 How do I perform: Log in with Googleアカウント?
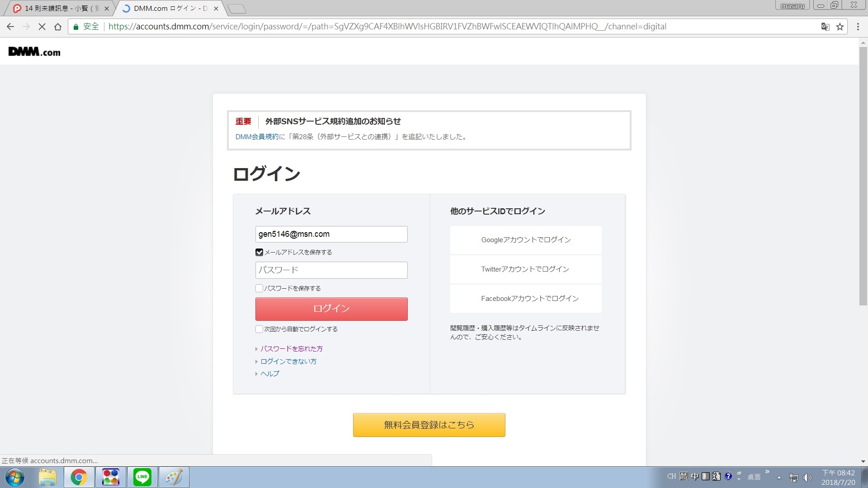526,240
